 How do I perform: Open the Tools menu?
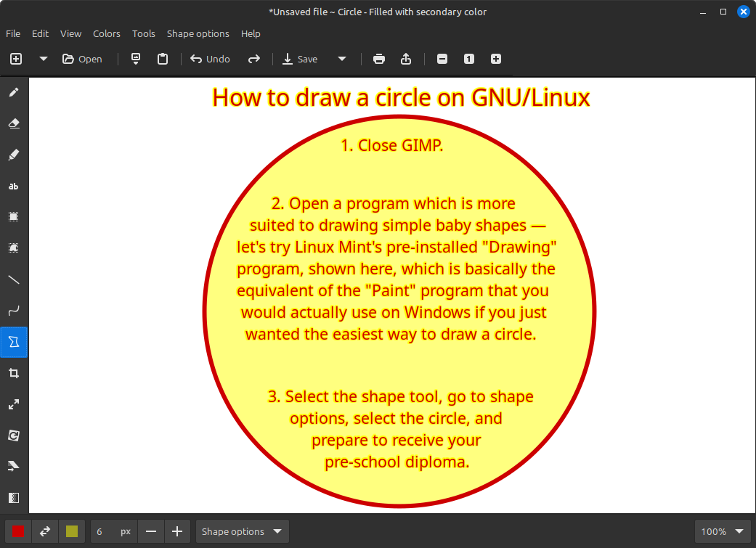tap(144, 33)
